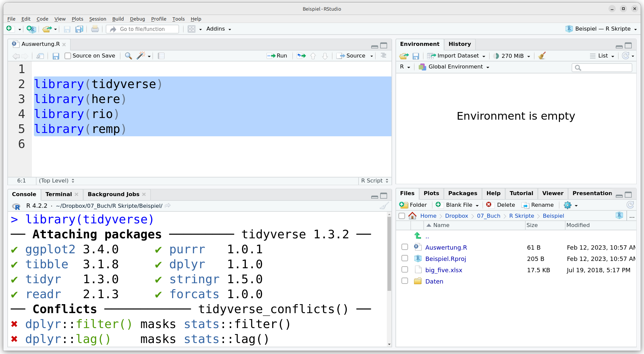
Task: Open the Blank File type dropdown
Action: [457, 205]
